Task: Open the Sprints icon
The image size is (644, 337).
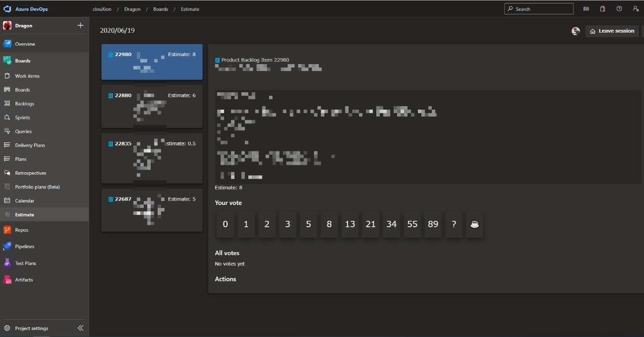Action: tap(7, 118)
